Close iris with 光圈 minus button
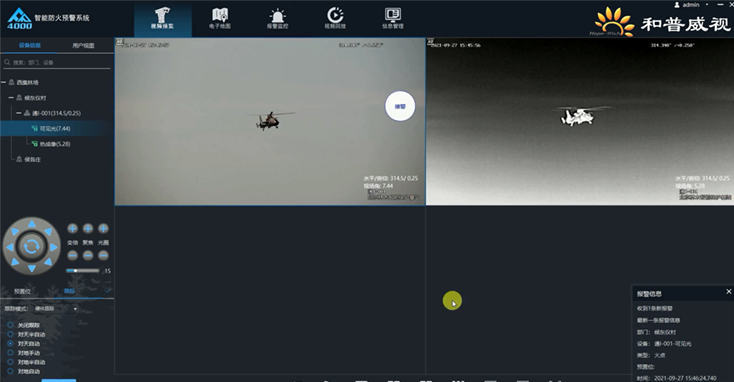Image resolution: width=734 pixels, height=382 pixels. pyautogui.click(x=103, y=255)
